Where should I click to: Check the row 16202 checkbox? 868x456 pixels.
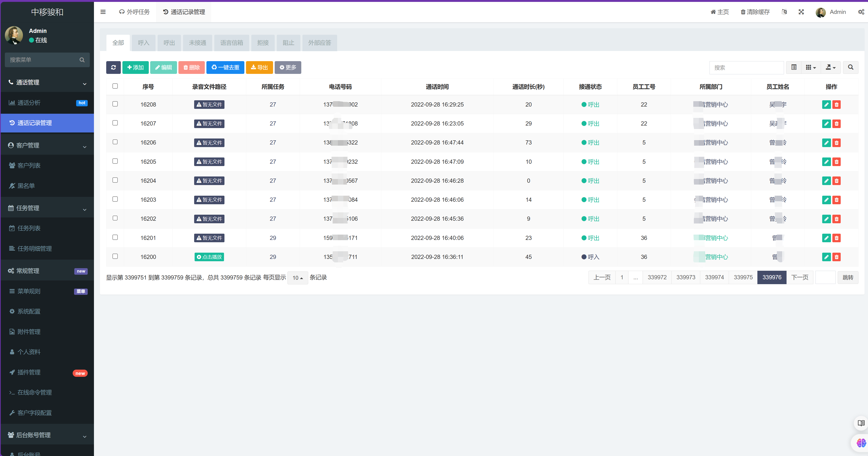pyautogui.click(x=115, y=218)
